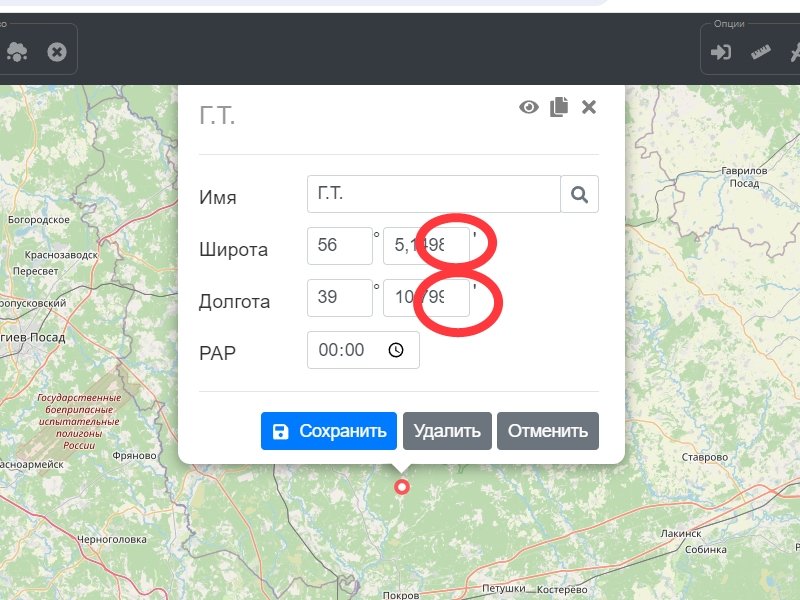Select the ruler measure tool in Опции
The height and width of the screenshot is (600, 800).
coord(762,52)
